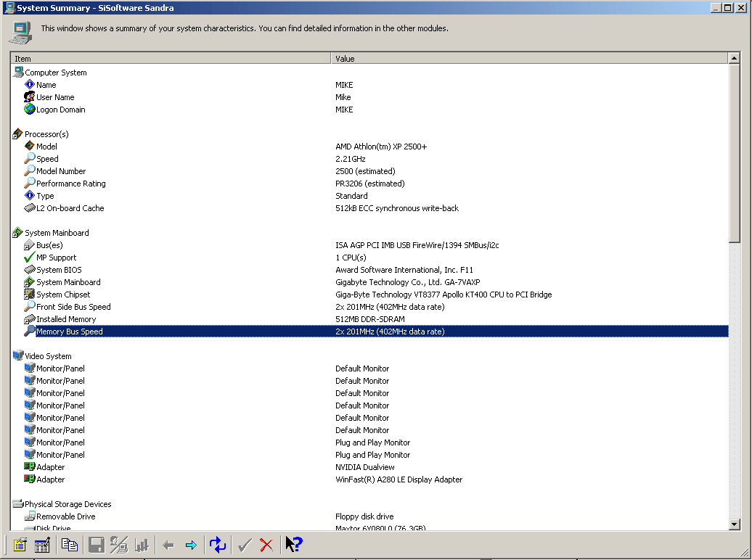The image size is (752, 560).
Task: Click the Video System category icon
Action: tap(18, 355)
